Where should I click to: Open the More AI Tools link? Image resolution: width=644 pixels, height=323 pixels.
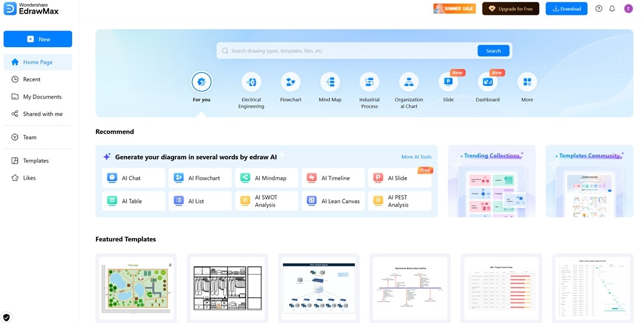pos(416,157)
